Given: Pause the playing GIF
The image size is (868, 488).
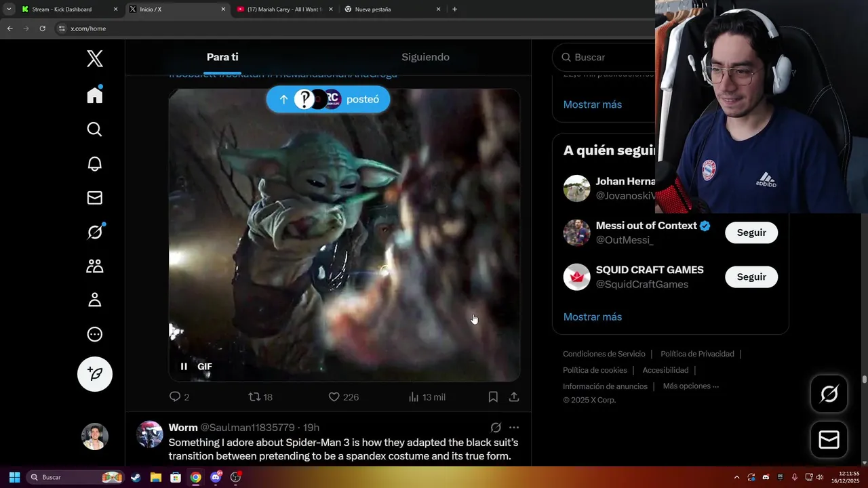Looking at the screenshot, I should (x=184, y=367).
